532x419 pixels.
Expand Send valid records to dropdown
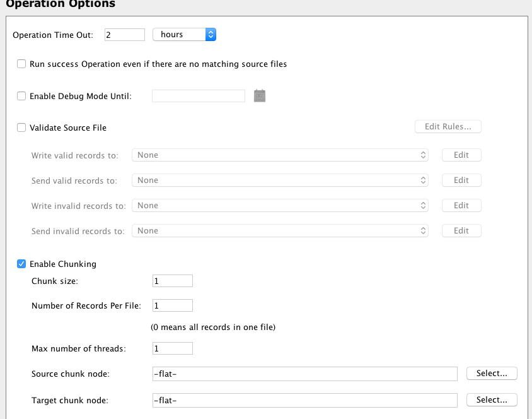coord(280,180)
